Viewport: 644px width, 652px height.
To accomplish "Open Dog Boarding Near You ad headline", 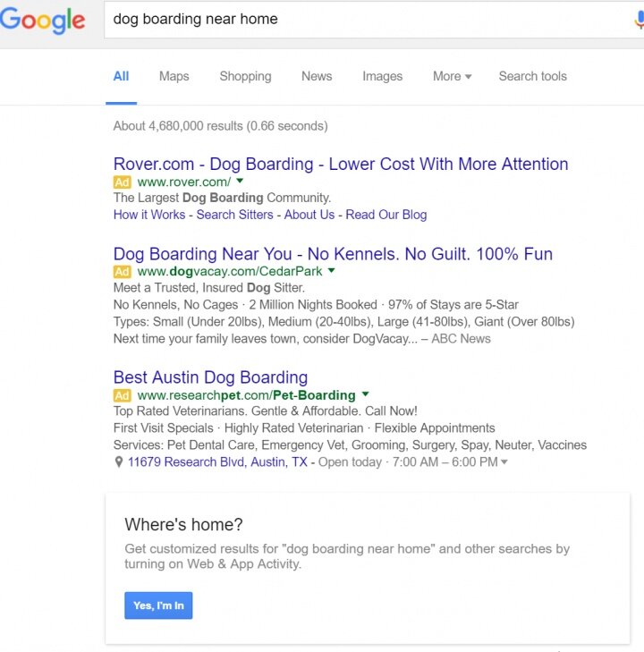I will tap(333, 254).
